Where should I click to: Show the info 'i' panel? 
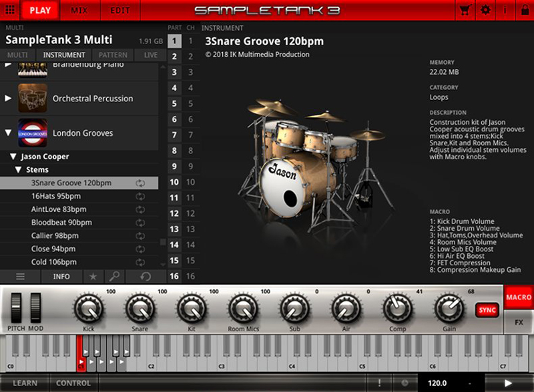(505, 10)
